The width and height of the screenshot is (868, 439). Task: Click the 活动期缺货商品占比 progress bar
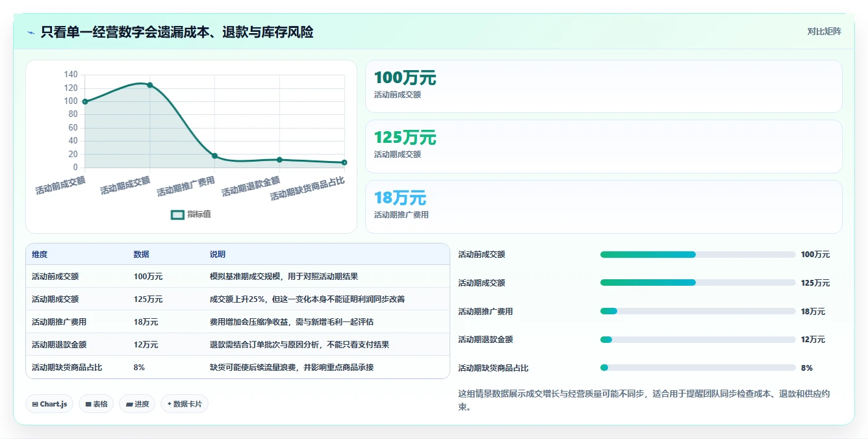tap(698, 368)
